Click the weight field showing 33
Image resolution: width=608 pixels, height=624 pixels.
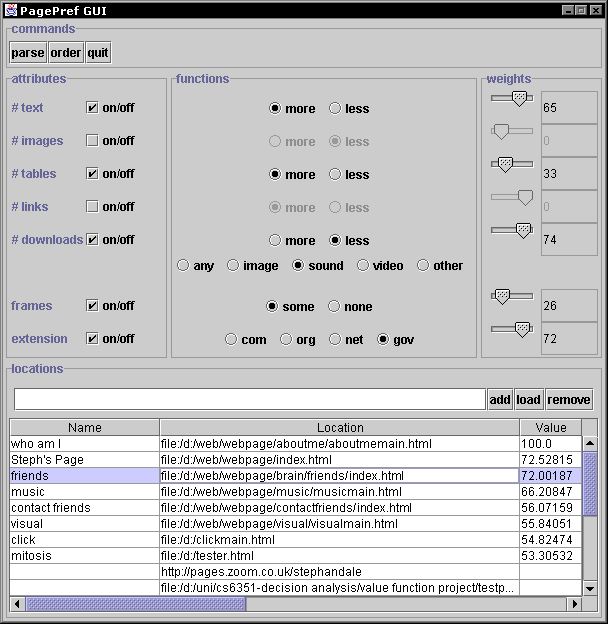pos(569,174)
